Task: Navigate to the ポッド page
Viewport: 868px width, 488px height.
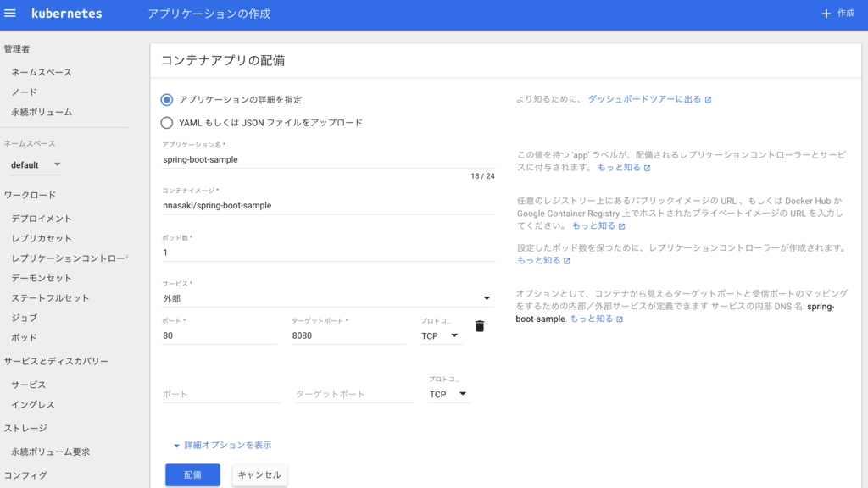Action: click(x=25, y=336)
